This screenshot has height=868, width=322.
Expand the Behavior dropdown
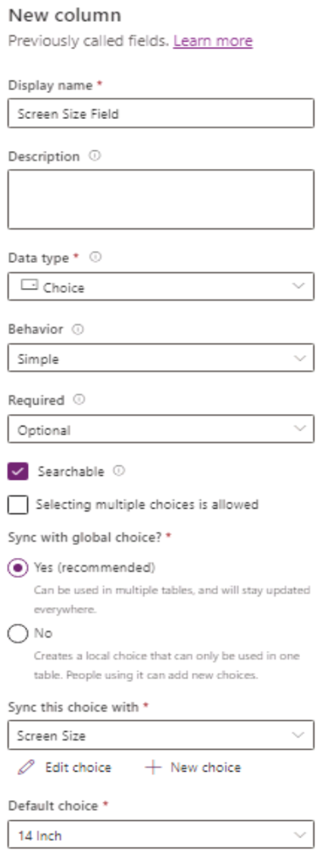pos(161,358)
